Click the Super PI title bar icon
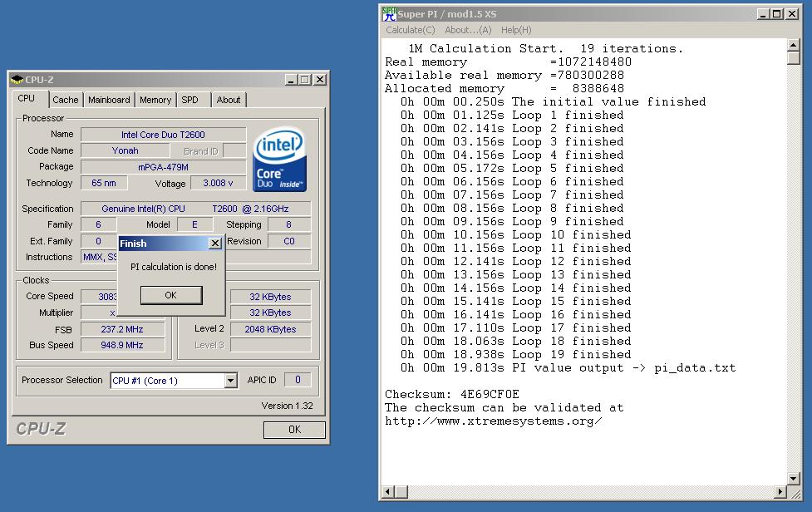Image resolution: width=812 pixels, height=512 pixels. point(389,14)
